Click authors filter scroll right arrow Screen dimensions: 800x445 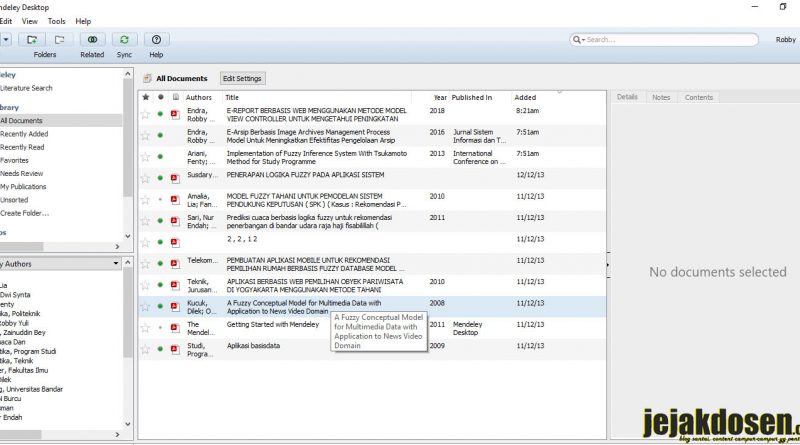pyautogui.click(x=117, y=434)
